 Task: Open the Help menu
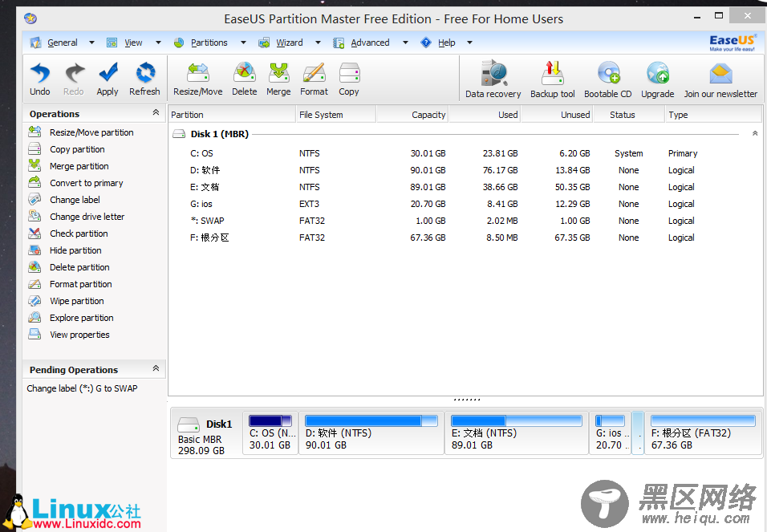447,43
